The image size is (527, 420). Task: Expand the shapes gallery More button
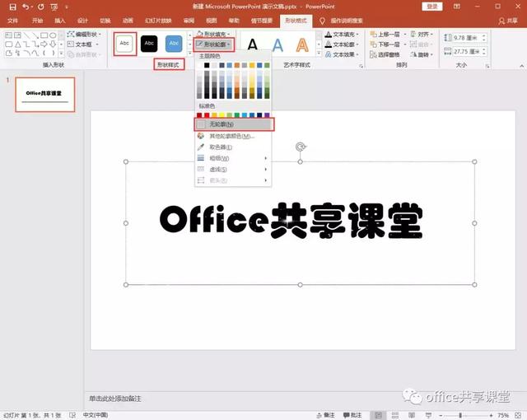61,53
